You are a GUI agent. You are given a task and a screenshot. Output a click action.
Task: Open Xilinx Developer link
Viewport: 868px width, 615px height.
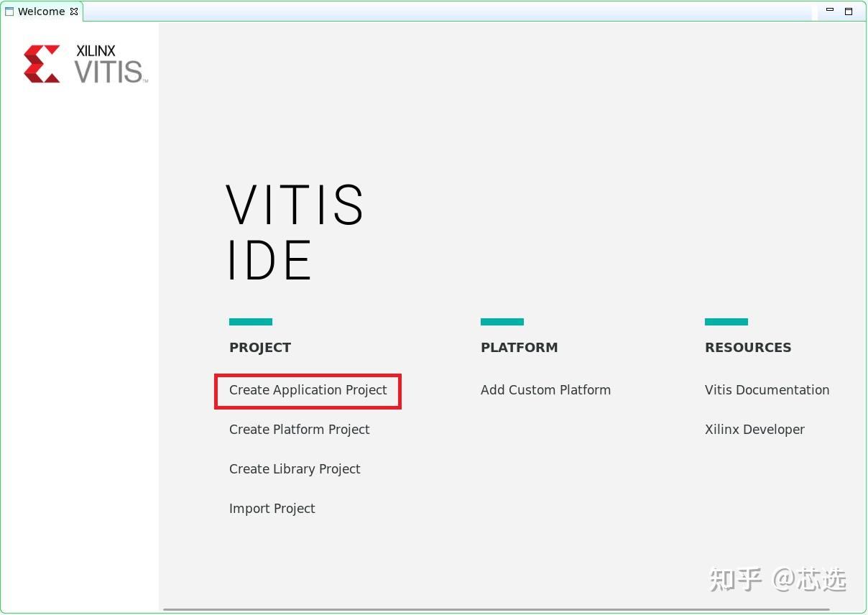pyautogui.click(x=754, y=430)
